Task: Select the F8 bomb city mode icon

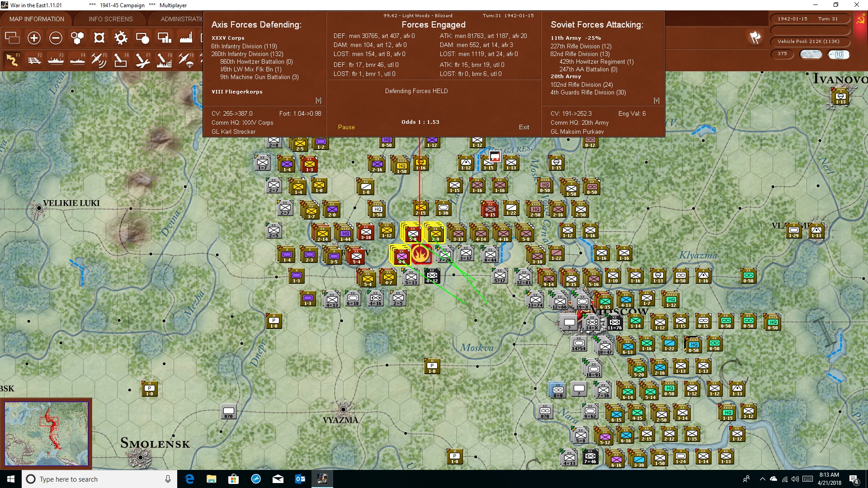Action: 164,60
